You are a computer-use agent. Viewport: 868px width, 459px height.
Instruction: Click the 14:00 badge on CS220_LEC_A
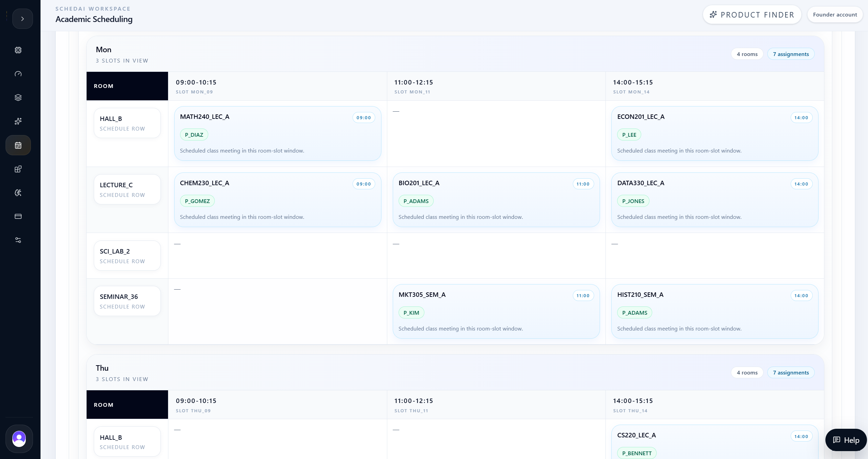[801, 436]
